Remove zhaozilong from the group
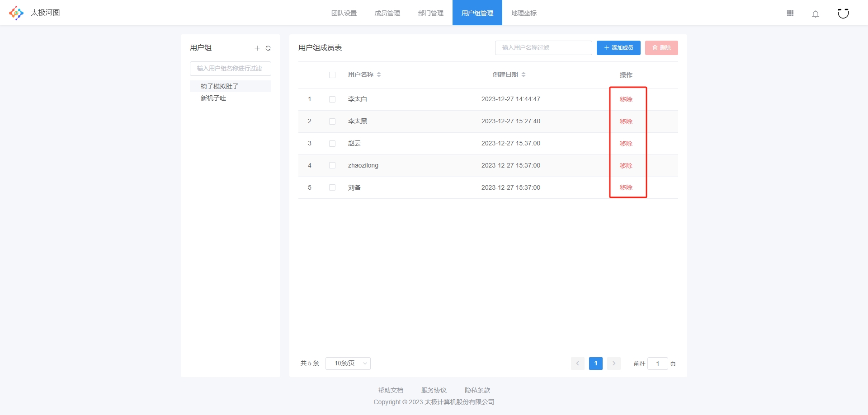Screen dimensions: 868x415 (x=626, y=166)
